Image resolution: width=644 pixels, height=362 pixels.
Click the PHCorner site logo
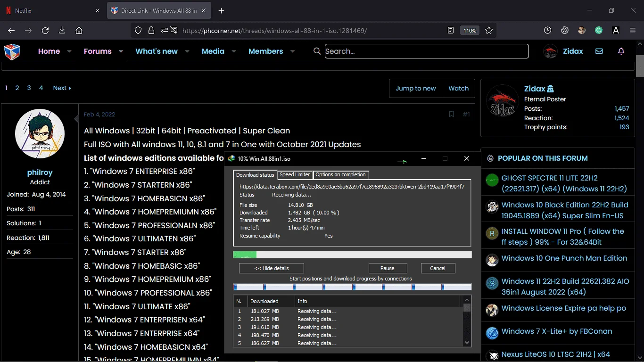pyautogui.click(x=12, y=51)
